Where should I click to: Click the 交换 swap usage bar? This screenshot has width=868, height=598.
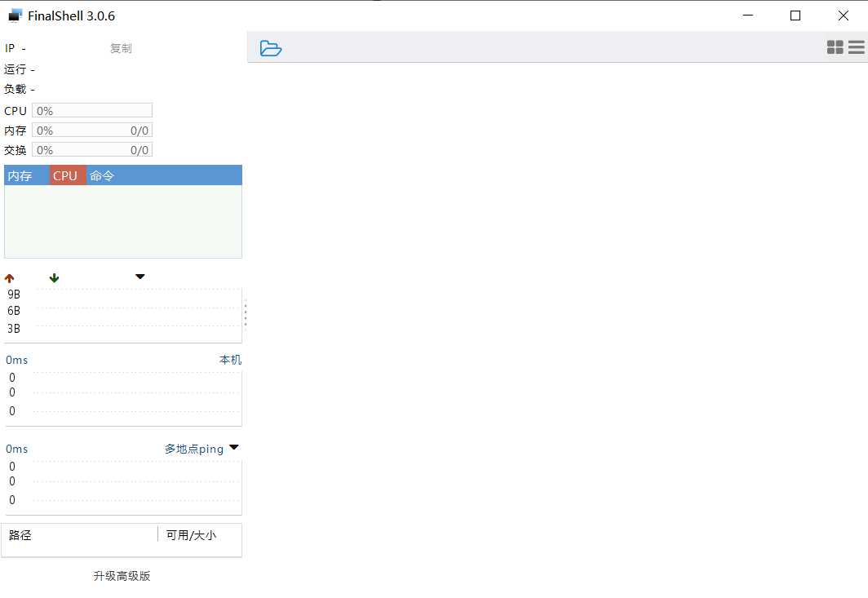pyautogui.click(x=92, y=149)
